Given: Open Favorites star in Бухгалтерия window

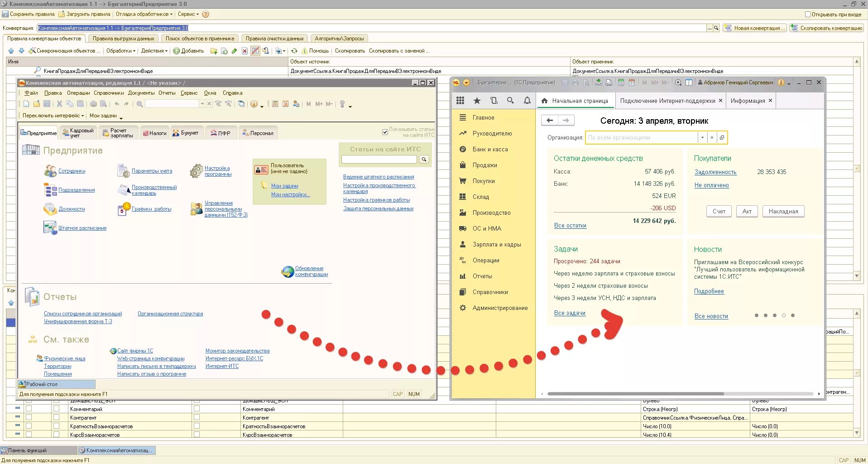Looking at the screenshot, I should (x=477, y=101).
